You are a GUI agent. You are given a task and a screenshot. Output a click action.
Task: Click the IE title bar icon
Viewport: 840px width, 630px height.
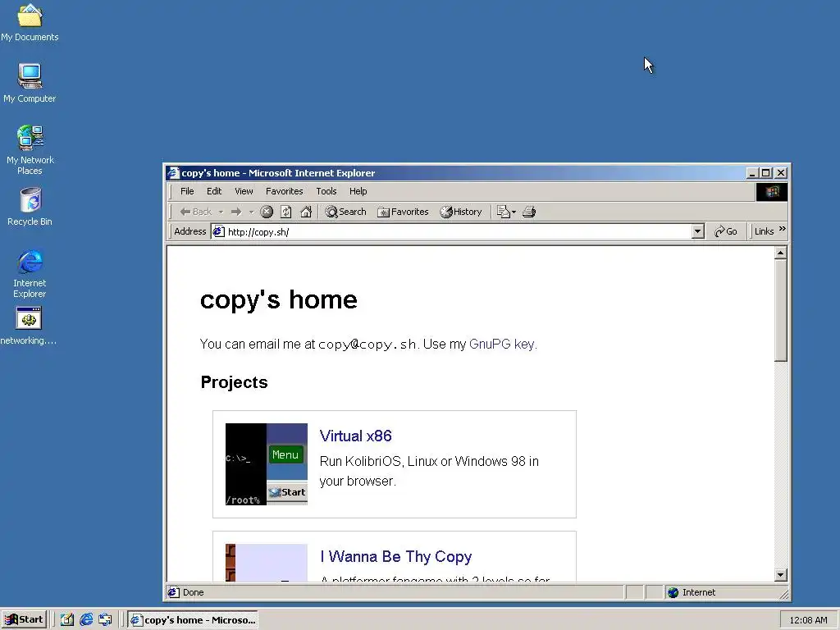pos(173,173)
